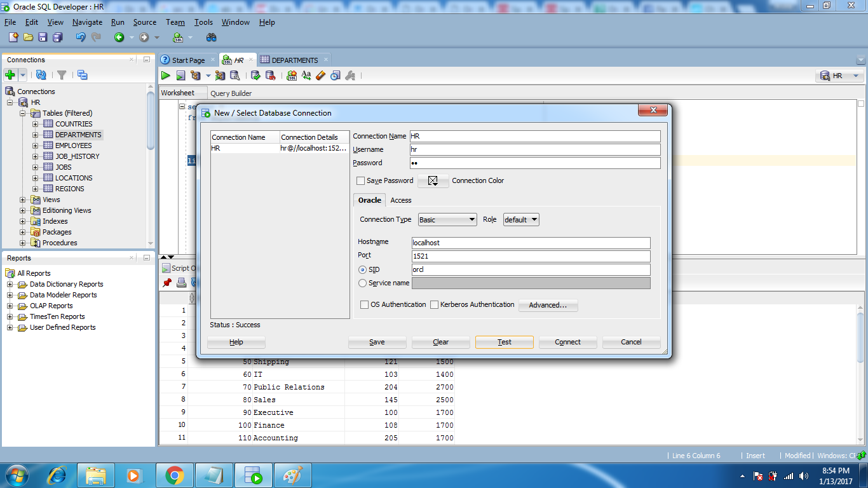Image resolution: width=868 pixels, height=488 pixels.
Task: Open the Connection Type dropdown
Action: click(x=447, y=220)
